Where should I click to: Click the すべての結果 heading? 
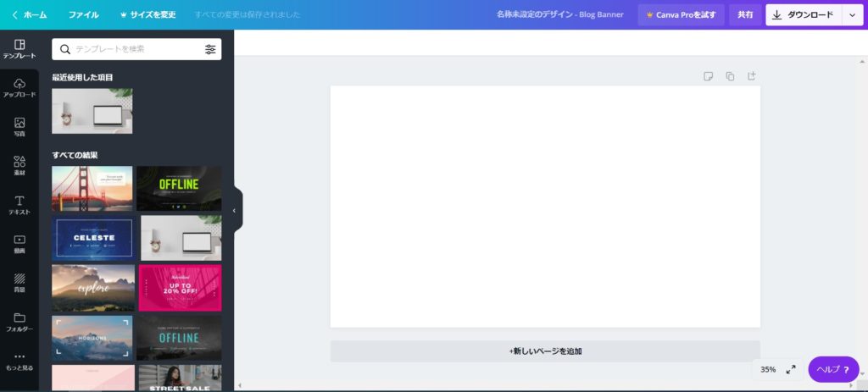(x=75, y=155)
